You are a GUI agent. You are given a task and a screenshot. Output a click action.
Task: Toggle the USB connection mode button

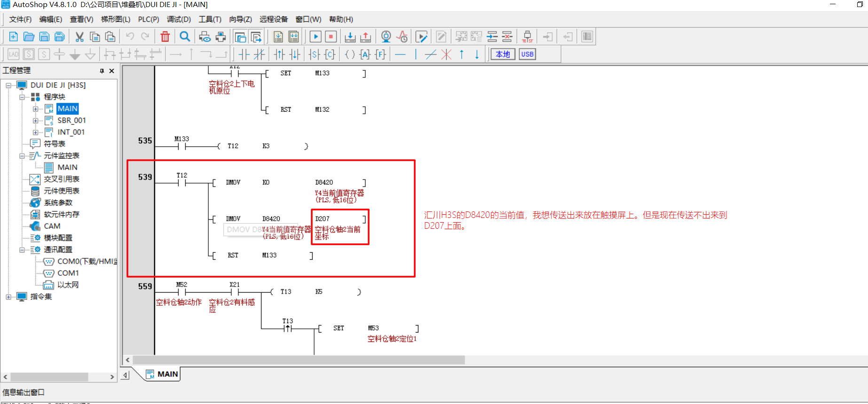[527, 54]
